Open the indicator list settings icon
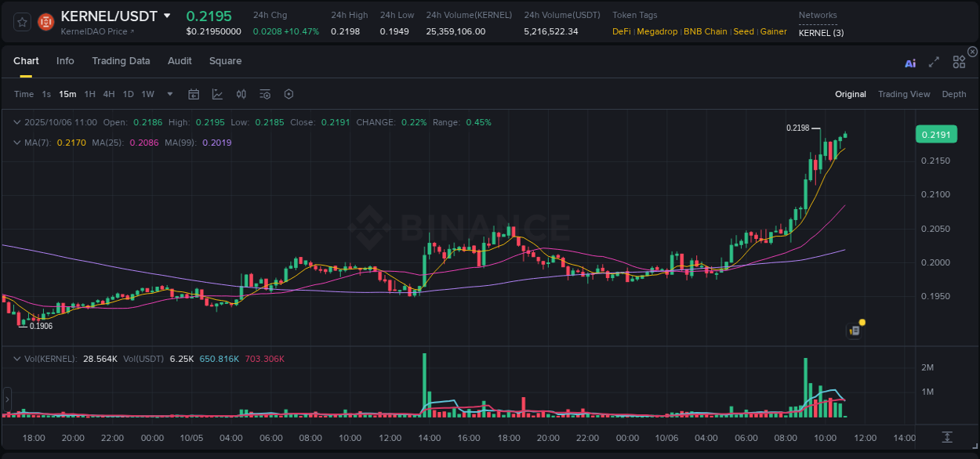 [264, 94]
